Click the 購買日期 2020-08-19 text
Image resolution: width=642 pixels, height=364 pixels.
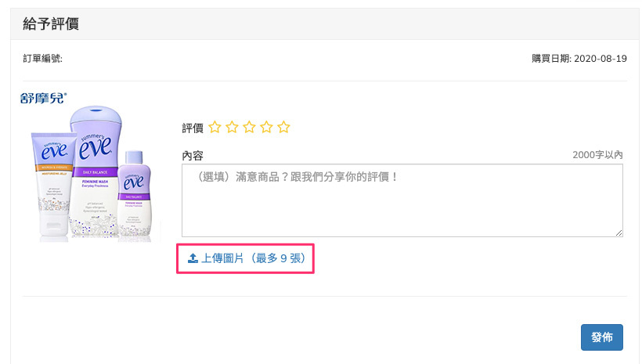[x=577, y=59]
